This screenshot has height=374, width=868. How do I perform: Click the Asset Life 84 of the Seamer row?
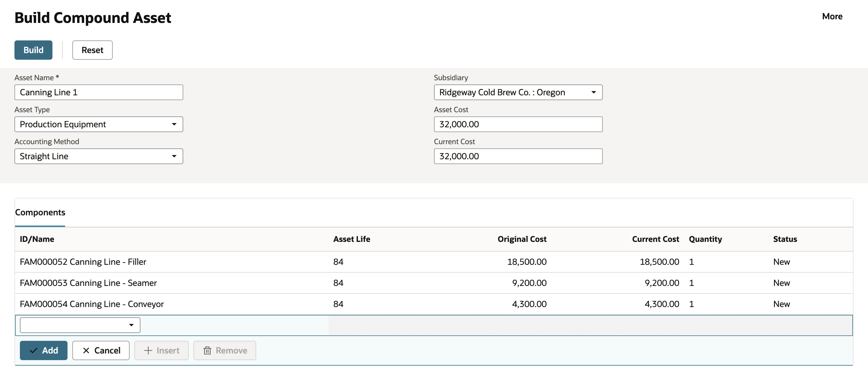tap(338, 283)
